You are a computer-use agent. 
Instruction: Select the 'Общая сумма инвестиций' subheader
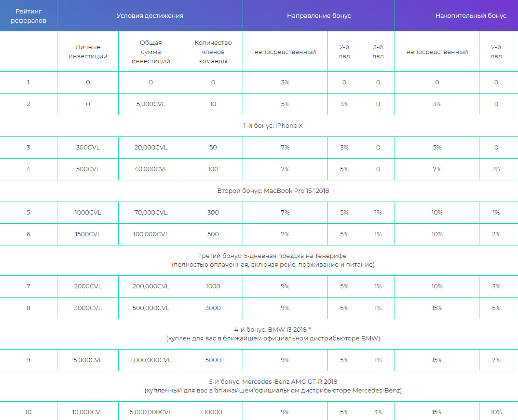150,52
